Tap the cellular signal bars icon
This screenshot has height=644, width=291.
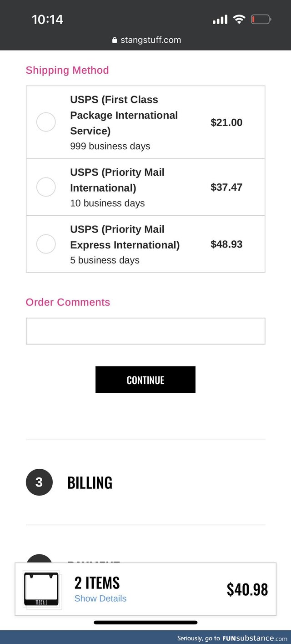(x=220, y=20)
